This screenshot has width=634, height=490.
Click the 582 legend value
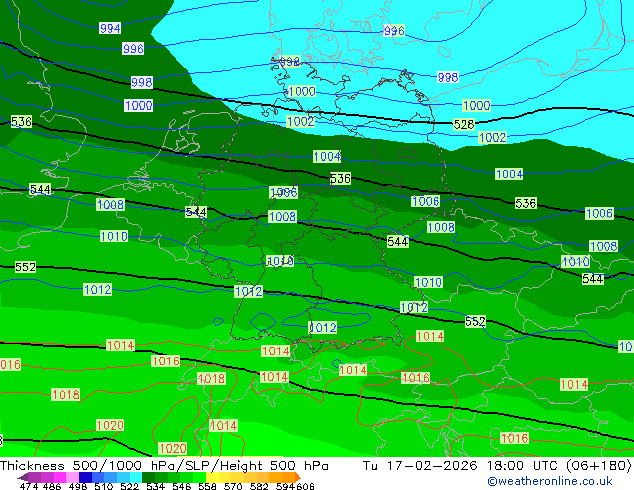[x=259, y=486]
